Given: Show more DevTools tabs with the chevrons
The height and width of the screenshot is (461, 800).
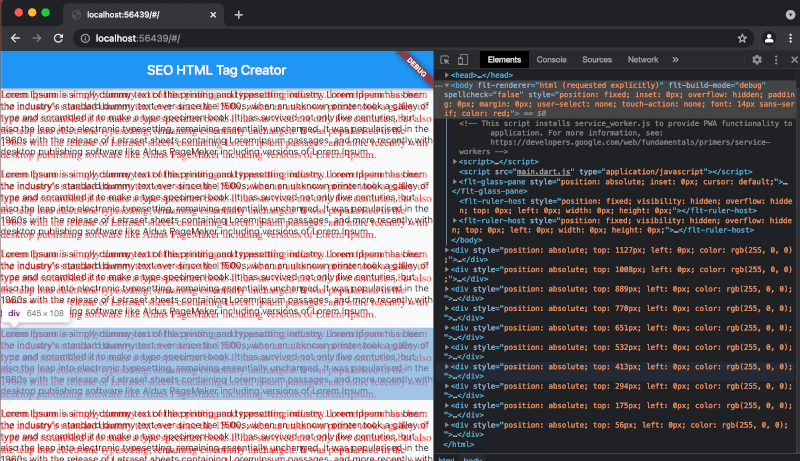Looking at the screenshot, I should [x=676, y=60].
